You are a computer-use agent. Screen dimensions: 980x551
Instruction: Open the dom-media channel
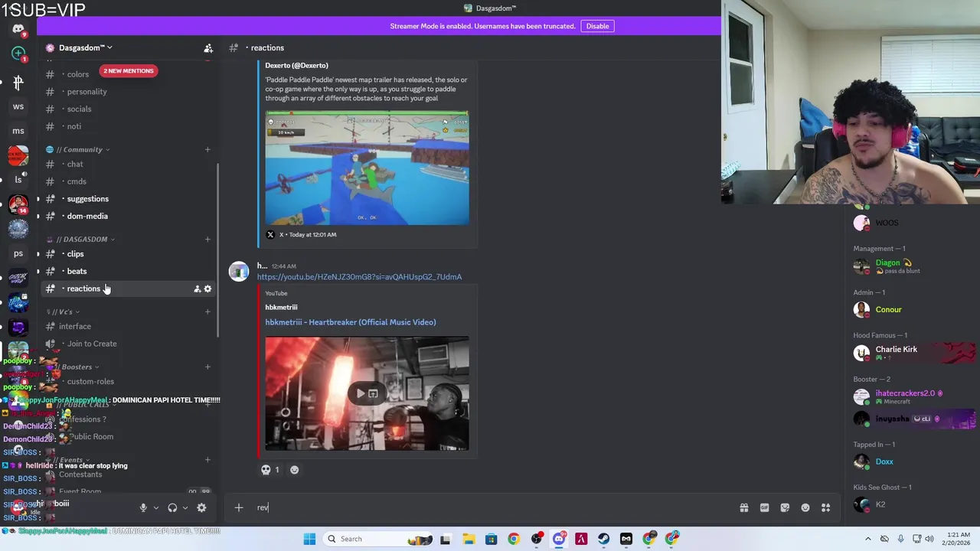coord(130,217)
